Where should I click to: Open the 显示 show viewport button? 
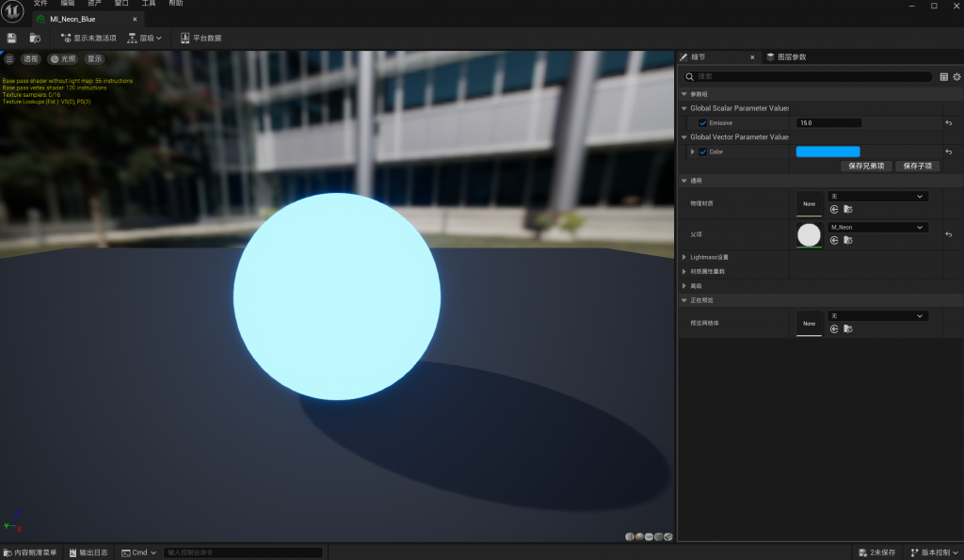[x=95, y=59]
